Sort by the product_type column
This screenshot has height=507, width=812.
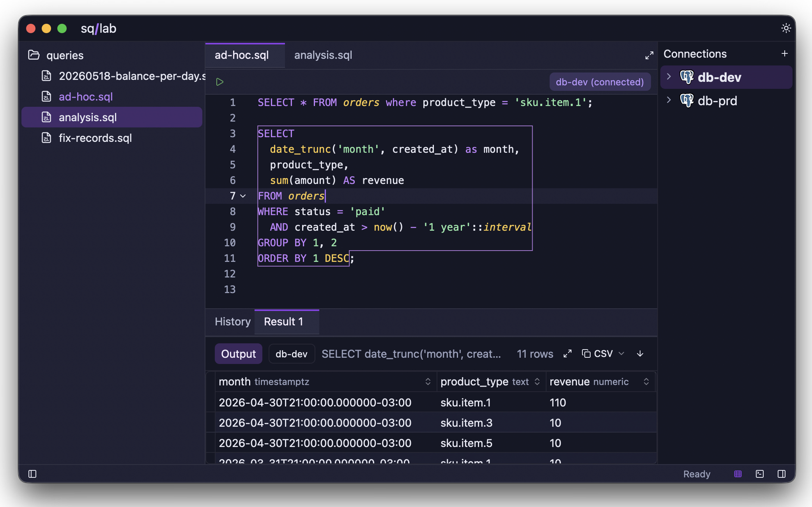point(537,382)
